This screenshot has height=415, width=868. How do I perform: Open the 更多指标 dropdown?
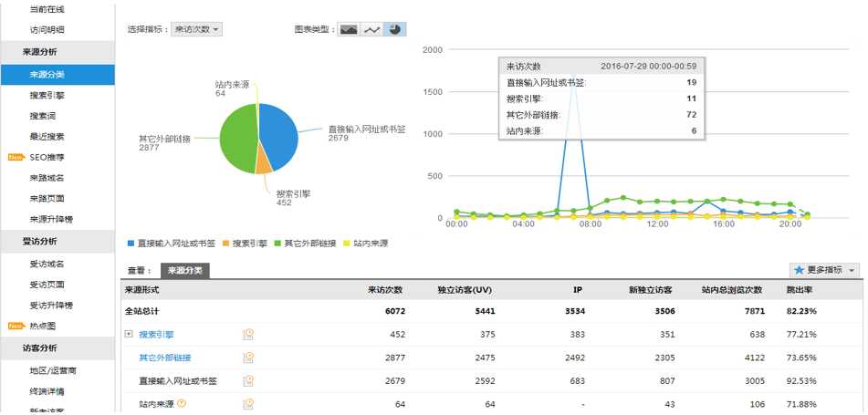[x=825, y=270]
